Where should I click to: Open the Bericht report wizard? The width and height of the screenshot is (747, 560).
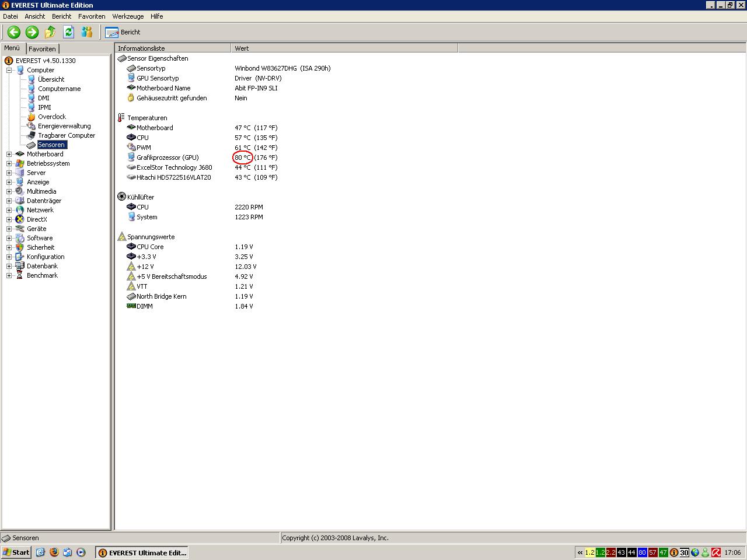123,32
